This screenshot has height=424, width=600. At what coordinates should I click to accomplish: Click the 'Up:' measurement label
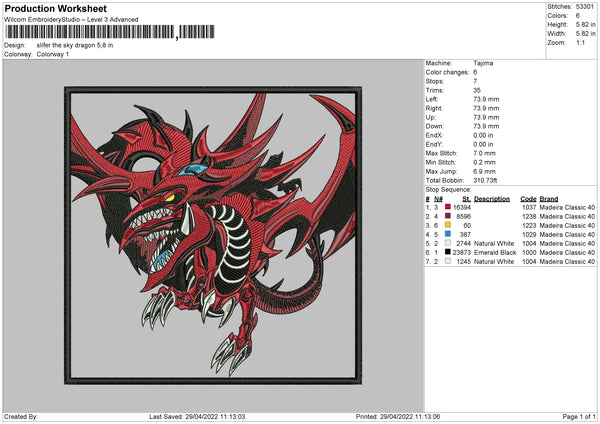430,117
